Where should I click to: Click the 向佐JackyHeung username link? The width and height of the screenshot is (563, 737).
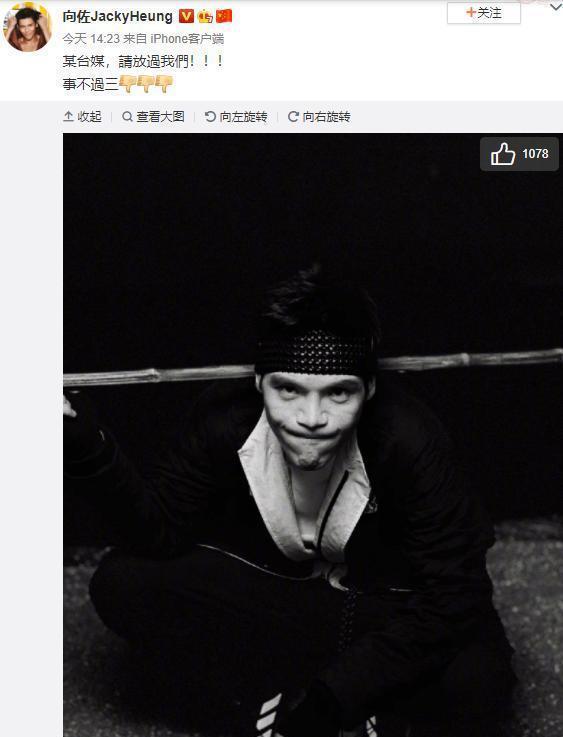pyautogui.click(x=117, y=16)
